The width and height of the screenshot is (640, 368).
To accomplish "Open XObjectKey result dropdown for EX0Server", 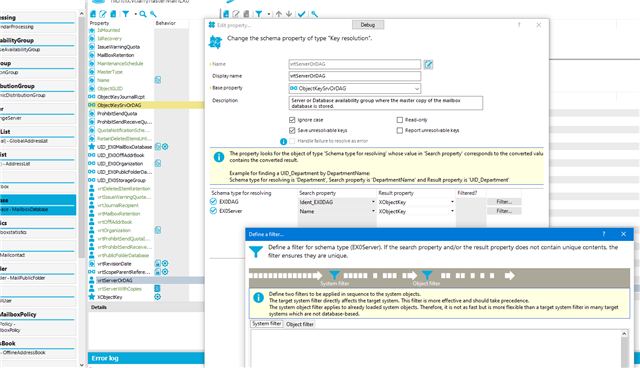I will 452,211.
